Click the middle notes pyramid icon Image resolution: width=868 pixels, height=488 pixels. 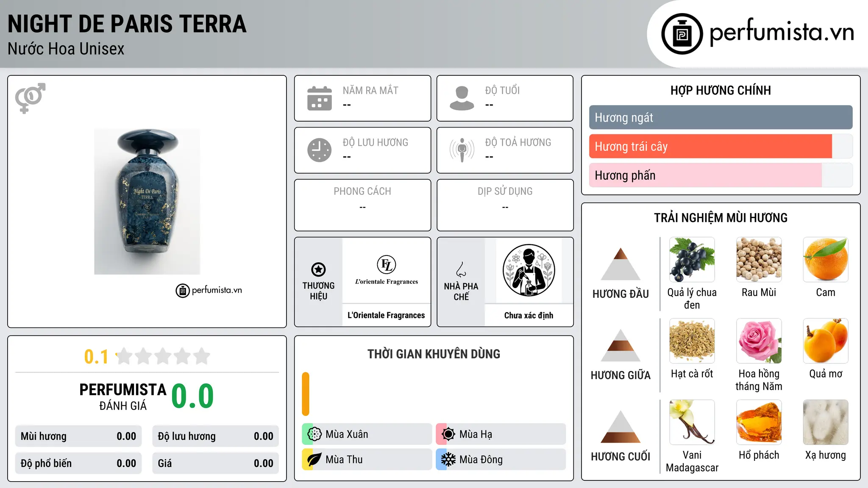[x=621, y=345]
